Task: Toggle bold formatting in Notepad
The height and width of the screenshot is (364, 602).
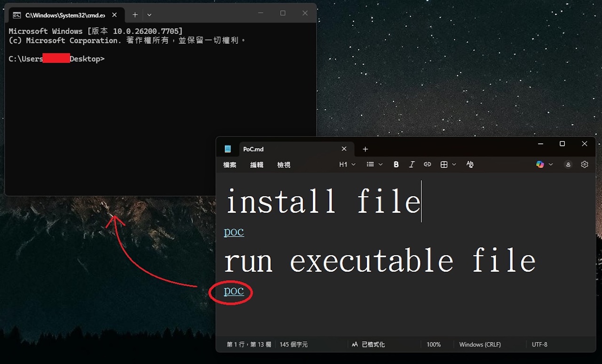Action: pos(396,165)
